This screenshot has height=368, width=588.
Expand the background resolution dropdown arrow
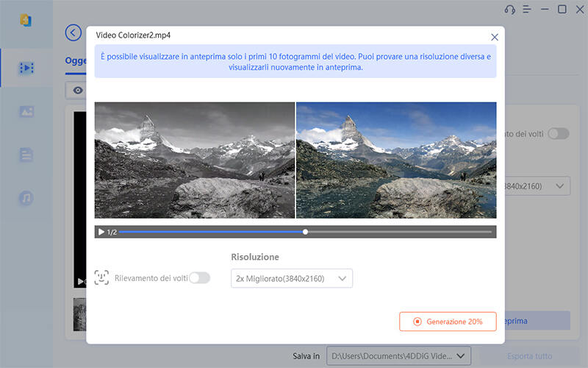point(561,186)
